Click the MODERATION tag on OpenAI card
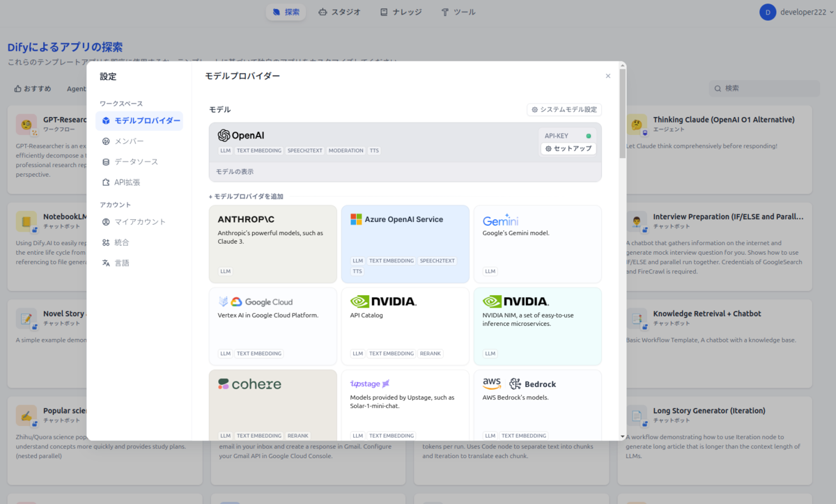The height and width of the screenshot is (504, 836). click(x=346, y=150)
